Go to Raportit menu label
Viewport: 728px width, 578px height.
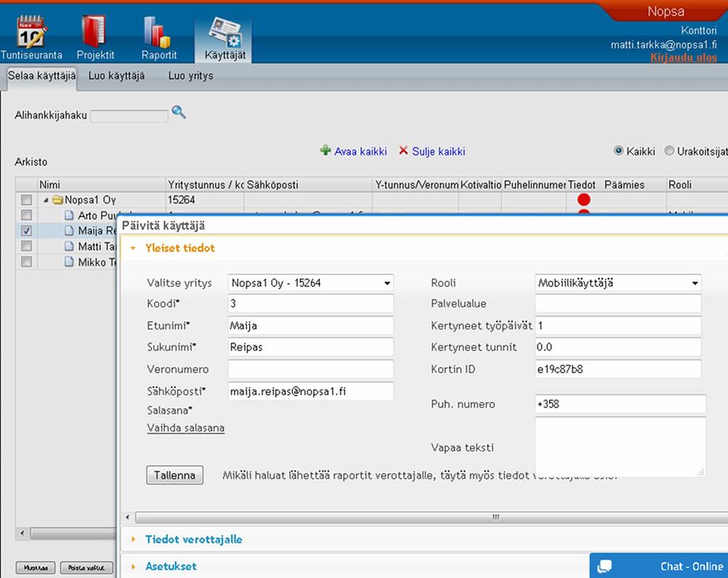click(159, 55)
